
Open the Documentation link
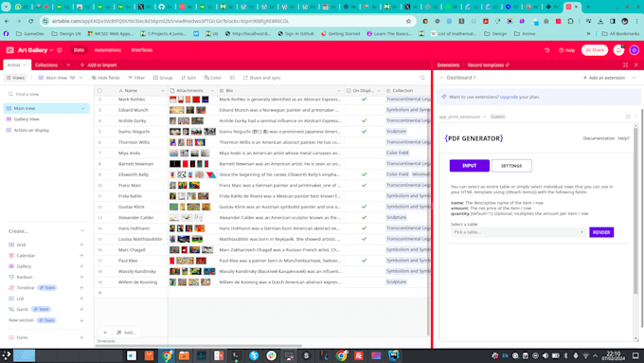[599, 138]
